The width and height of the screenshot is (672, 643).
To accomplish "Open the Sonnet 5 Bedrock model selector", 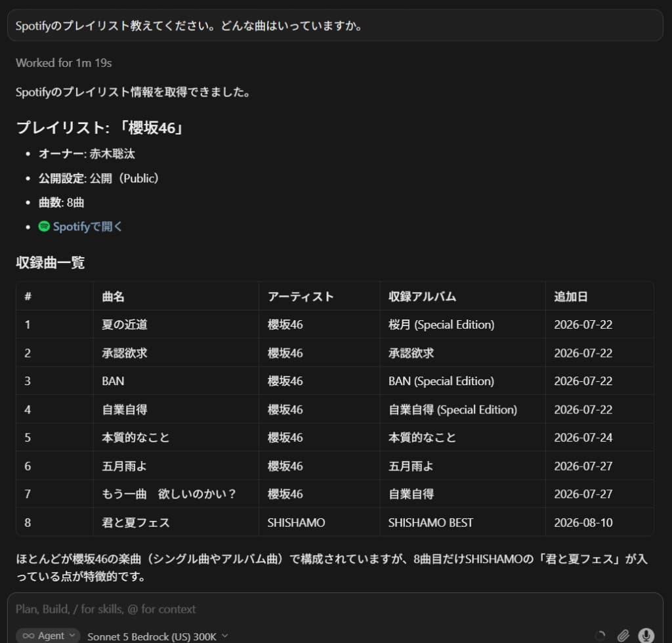I will [x=157, y=636].
